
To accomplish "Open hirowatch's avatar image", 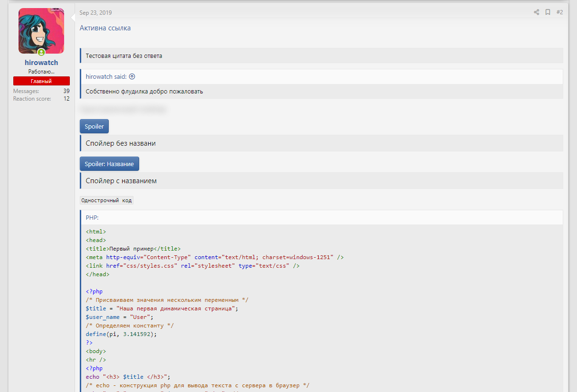I will tap(41, 30).
